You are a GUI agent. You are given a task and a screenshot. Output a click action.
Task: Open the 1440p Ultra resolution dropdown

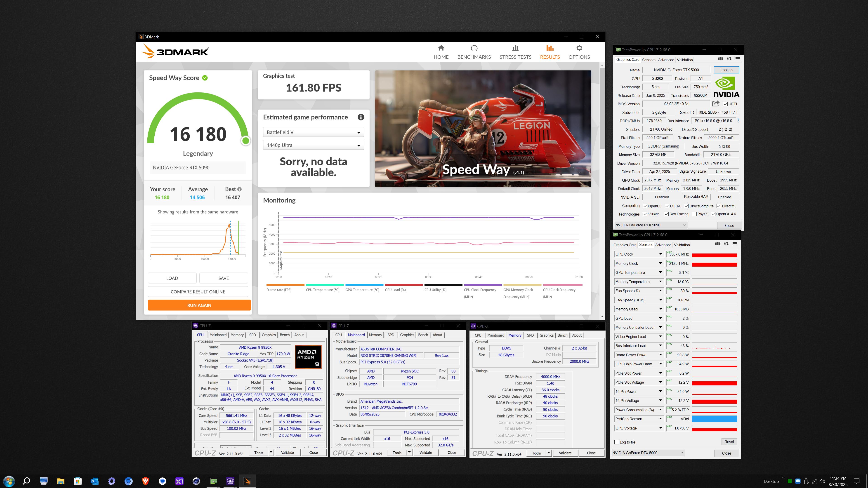(313, 145)
